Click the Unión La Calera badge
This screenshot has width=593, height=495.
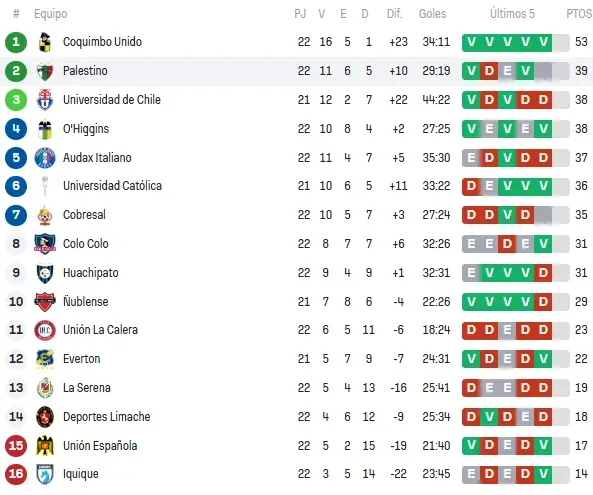click(x=45, y=330)
